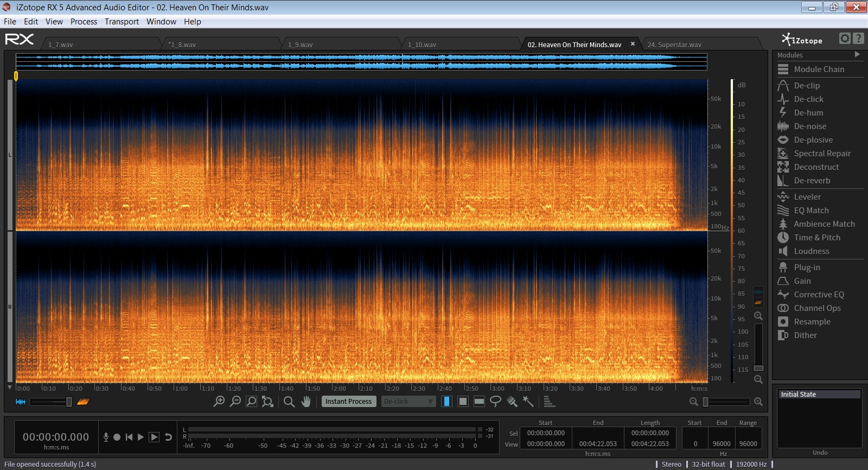Open the De-click instant process dropdown

pyautogui.click(x=409, y=402)
